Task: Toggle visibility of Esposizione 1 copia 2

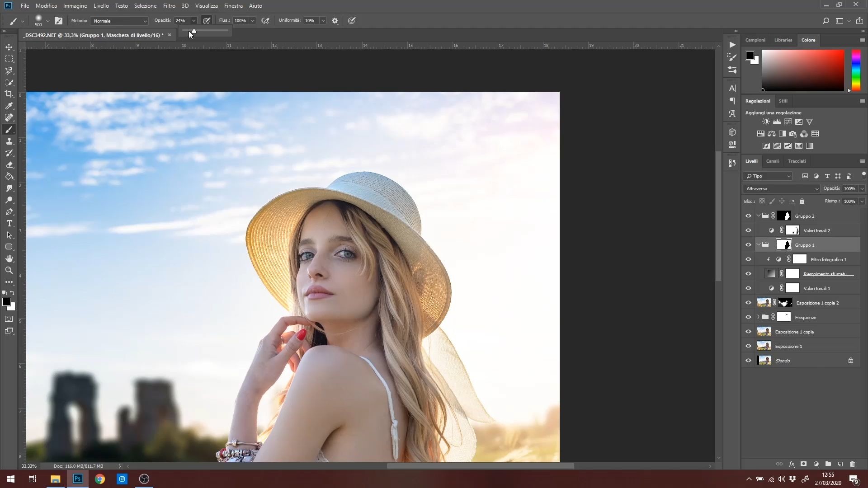Action: tap(748, 303)
